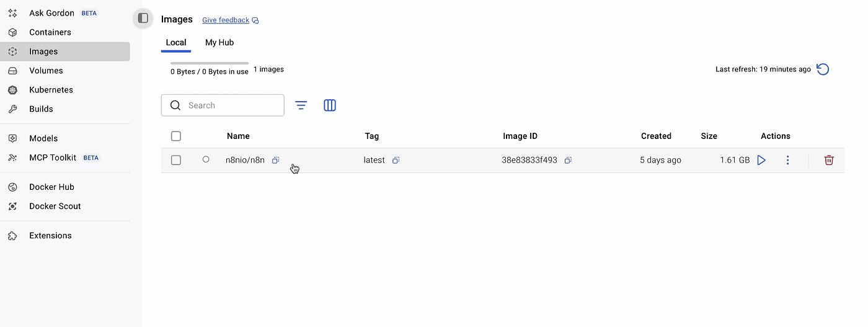Collapse the sidebar panel
868x327 pixels.
(143, 19)
